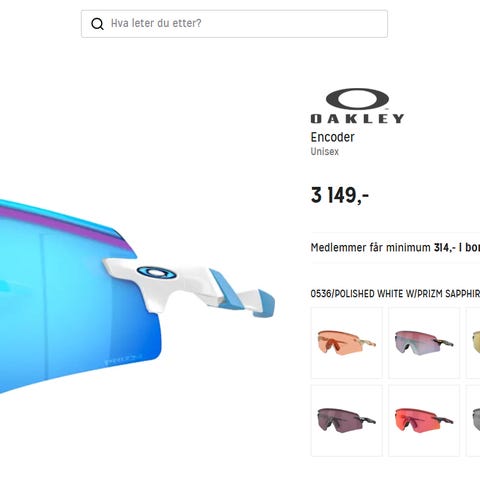Click the blue Prizm Sapphire lens area
Viewport: 480px width, 480px height.
click(77, 300)
